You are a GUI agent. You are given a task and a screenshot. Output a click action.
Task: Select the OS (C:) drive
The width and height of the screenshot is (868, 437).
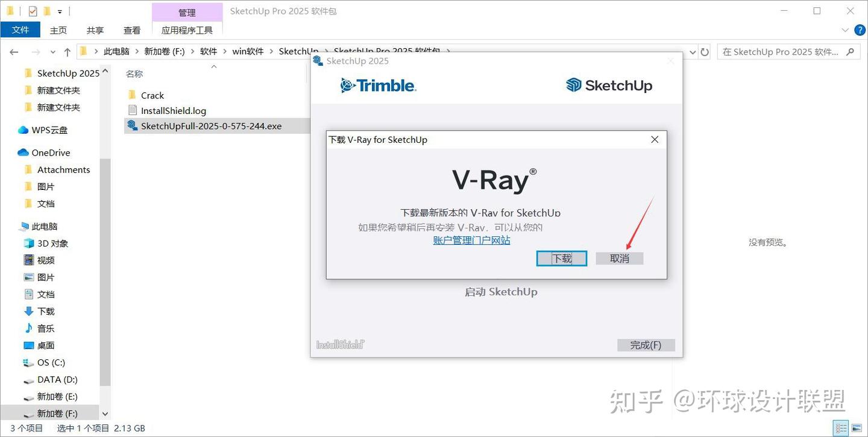click(44, 362)
